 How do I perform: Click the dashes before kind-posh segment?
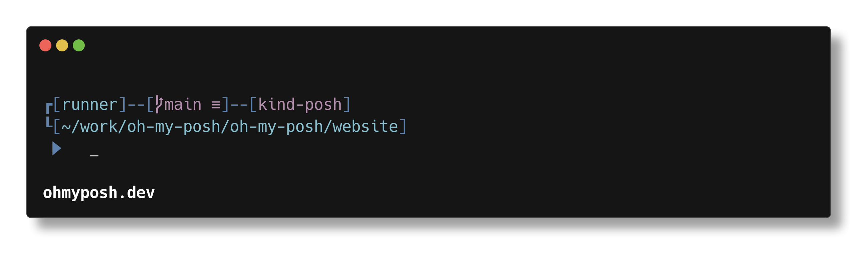coord(239,105)
